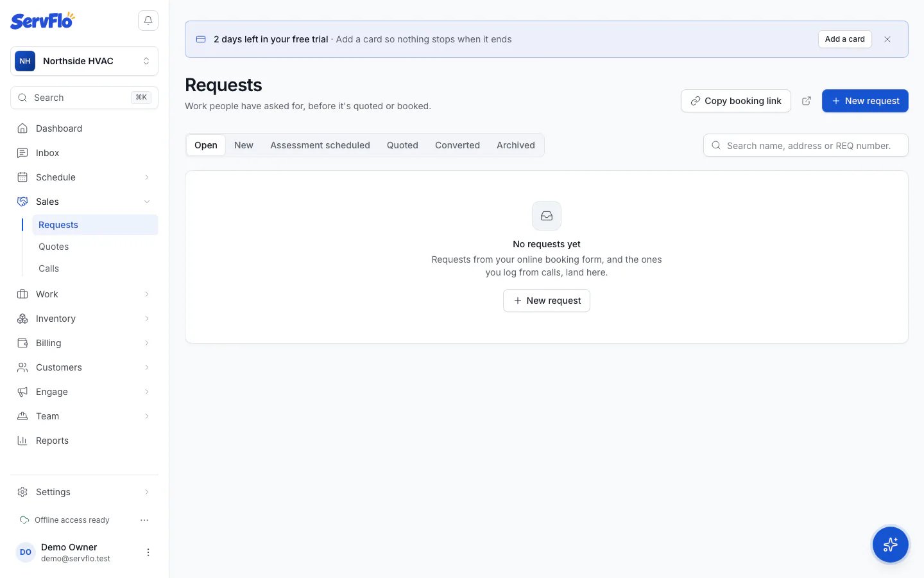This screenshot has width=924, height=578.
Task: Click the Dashboard home icon
Action: pos(22,128)
